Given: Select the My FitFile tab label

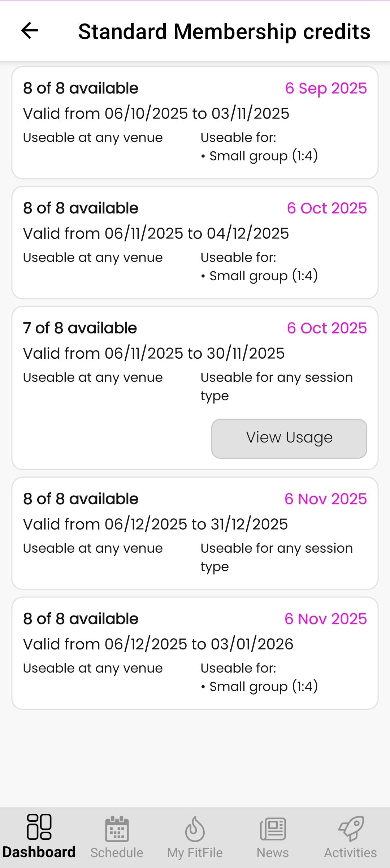Looking at the screenshot, I should coord(195,853).
